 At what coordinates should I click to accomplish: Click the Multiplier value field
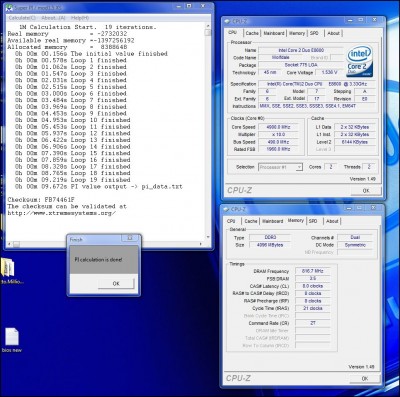pyautogui.click(x=278, y=134)
